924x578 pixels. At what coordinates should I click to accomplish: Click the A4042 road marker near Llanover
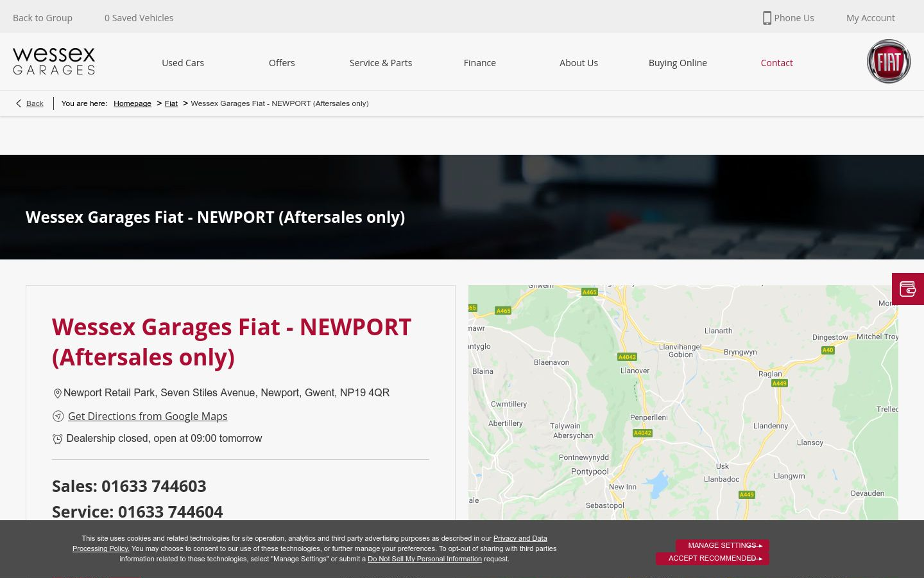(627, 357)
